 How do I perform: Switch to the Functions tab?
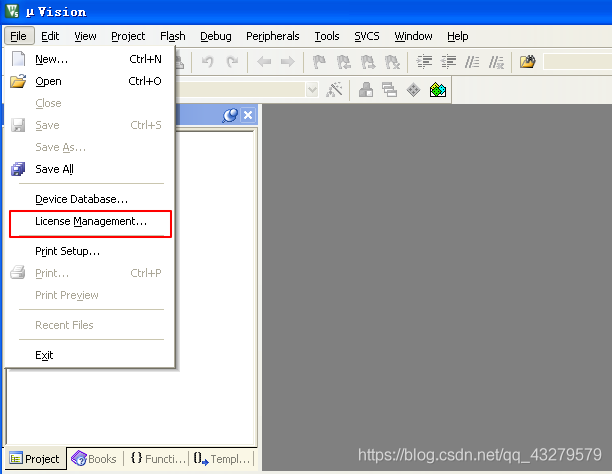pos(157,459)
